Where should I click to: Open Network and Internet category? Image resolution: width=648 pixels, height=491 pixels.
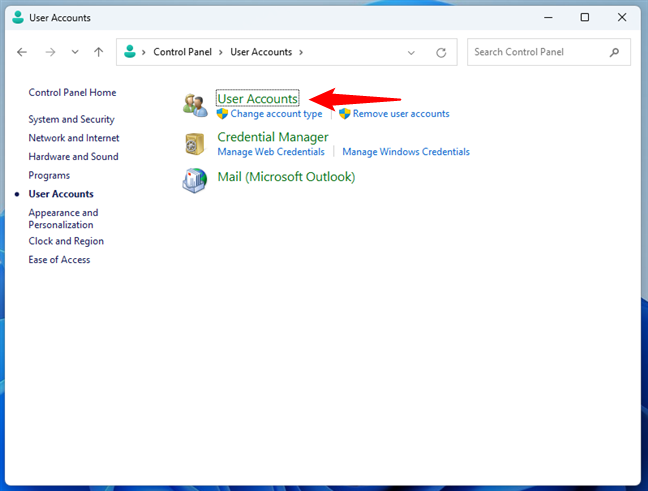point(74,138)
